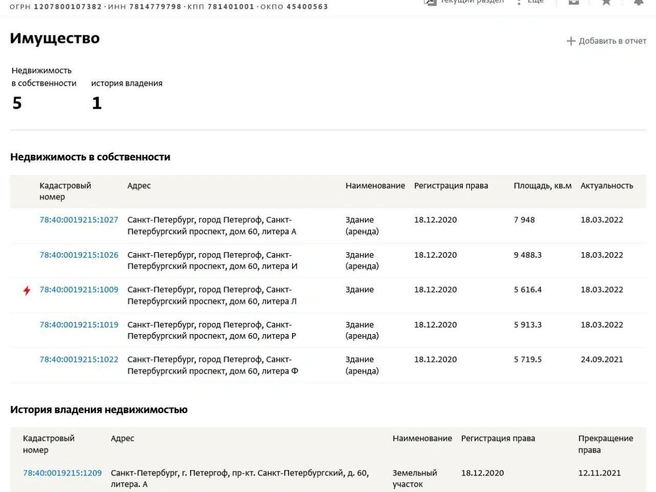656x492 pixels.
Task: Click the red lightning warning icon
Action: point(27,290)
